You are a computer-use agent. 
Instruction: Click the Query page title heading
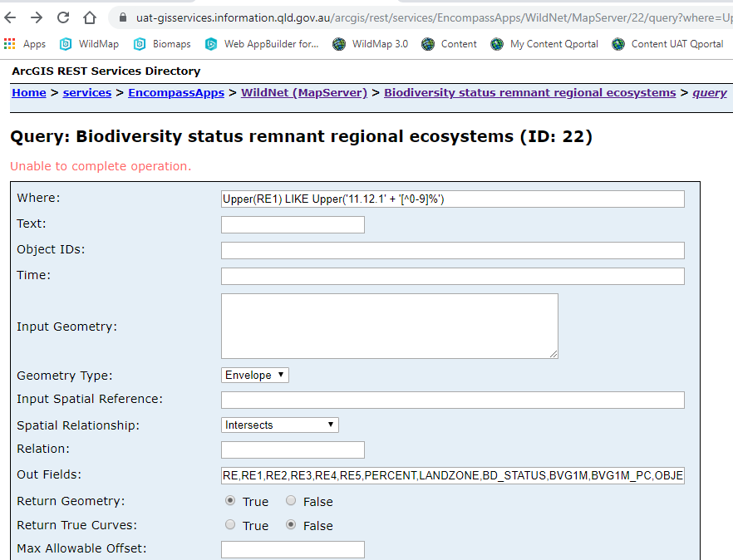[x=301, y=136]
